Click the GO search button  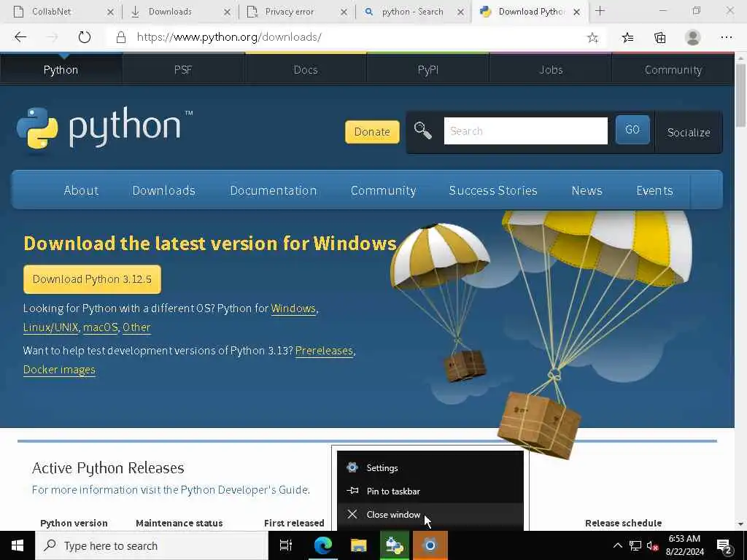tap(632, 130)
